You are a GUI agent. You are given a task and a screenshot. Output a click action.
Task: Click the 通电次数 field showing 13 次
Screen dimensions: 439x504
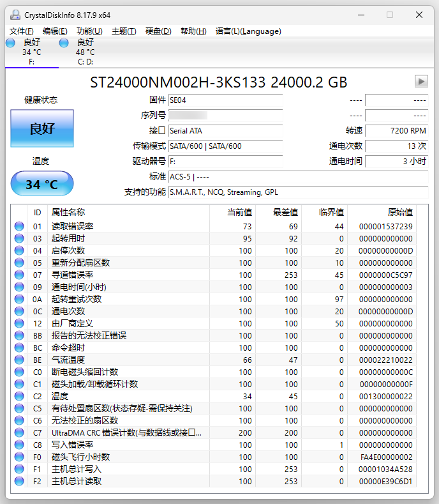pos(397,146)
